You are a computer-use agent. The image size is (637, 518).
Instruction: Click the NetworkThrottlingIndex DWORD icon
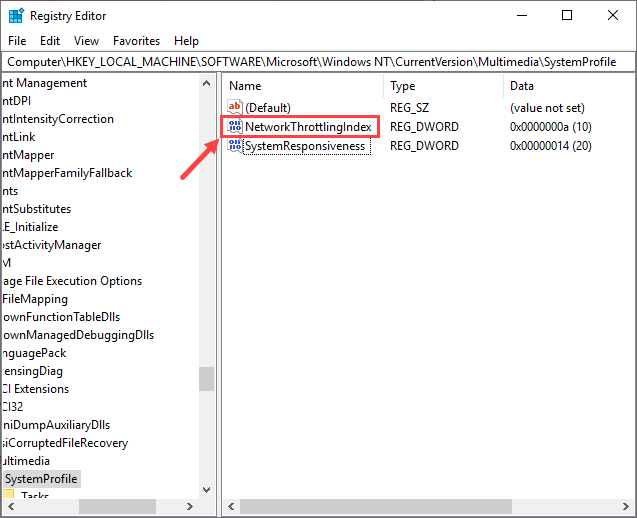pyautogui.click(x=235, y=126)
